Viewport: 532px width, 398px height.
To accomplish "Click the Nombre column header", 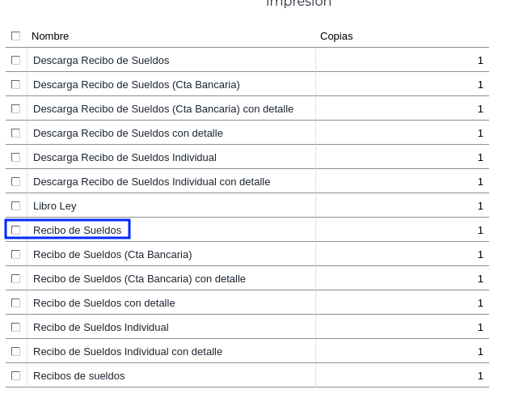I will (x=50, y=36).
